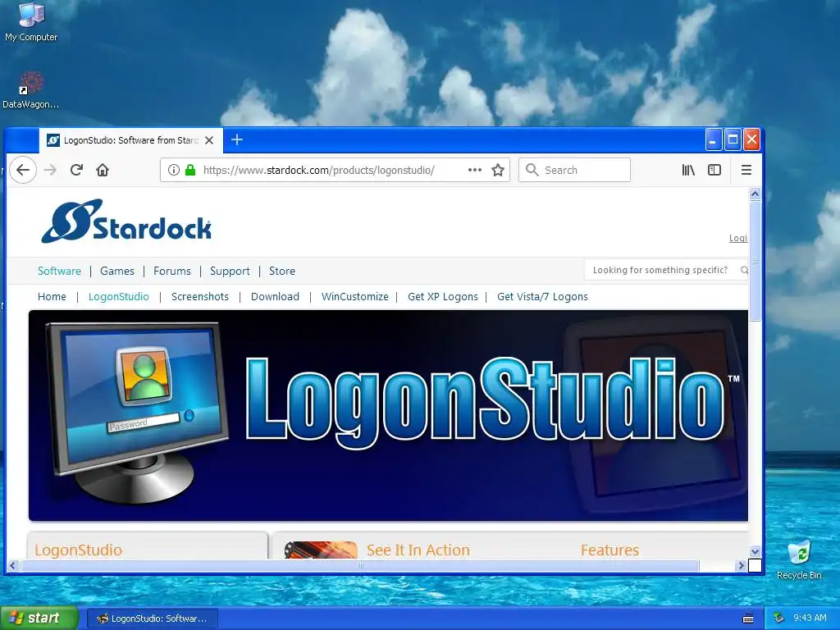Click the Firefox Search box
This screenshot has height=630, width=840.
(574, 171)
